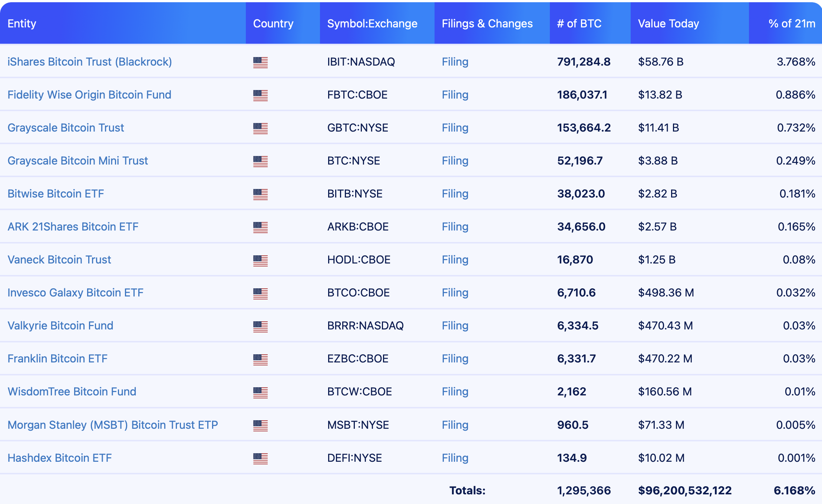Click the Symbol:Exchange column header
Screen dimensions: 822x504
point(372,23)
